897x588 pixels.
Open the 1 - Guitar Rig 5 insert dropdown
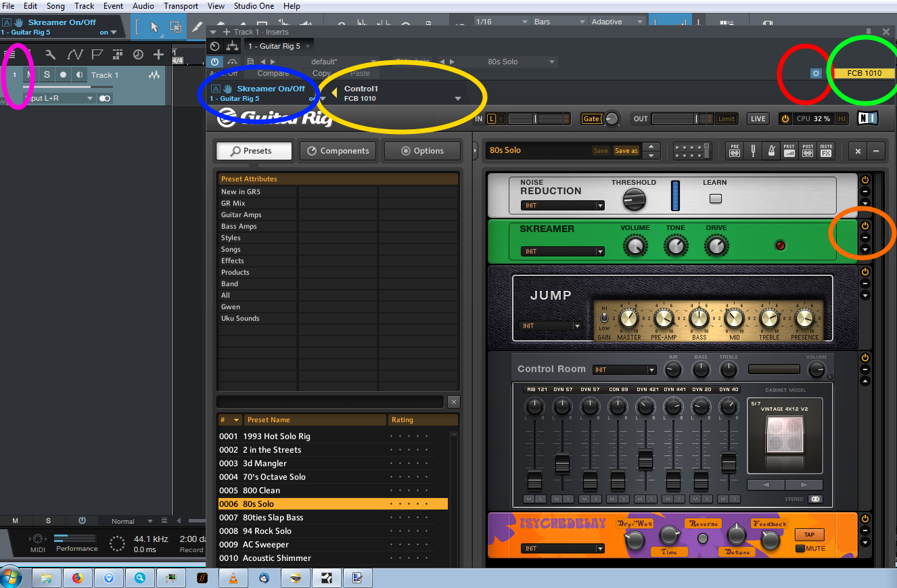279,46
